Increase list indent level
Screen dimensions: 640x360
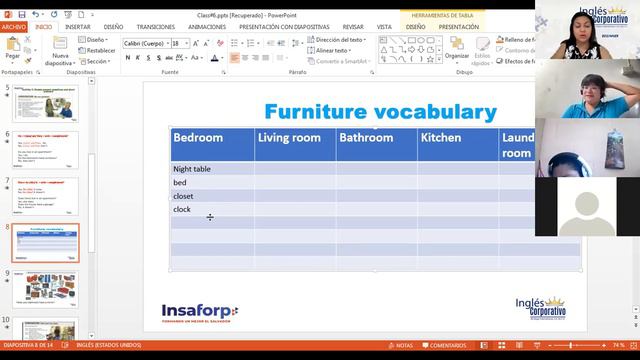tap(281, 43)
